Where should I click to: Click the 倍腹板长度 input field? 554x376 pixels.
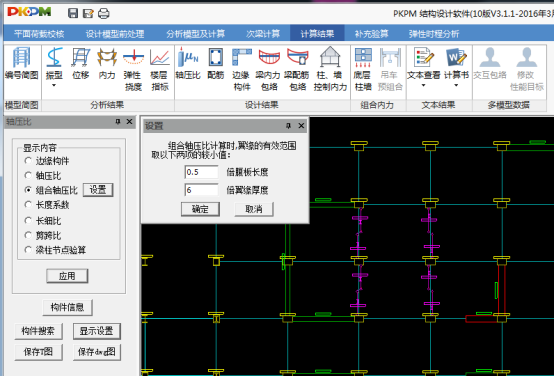(x=201, y=172)
